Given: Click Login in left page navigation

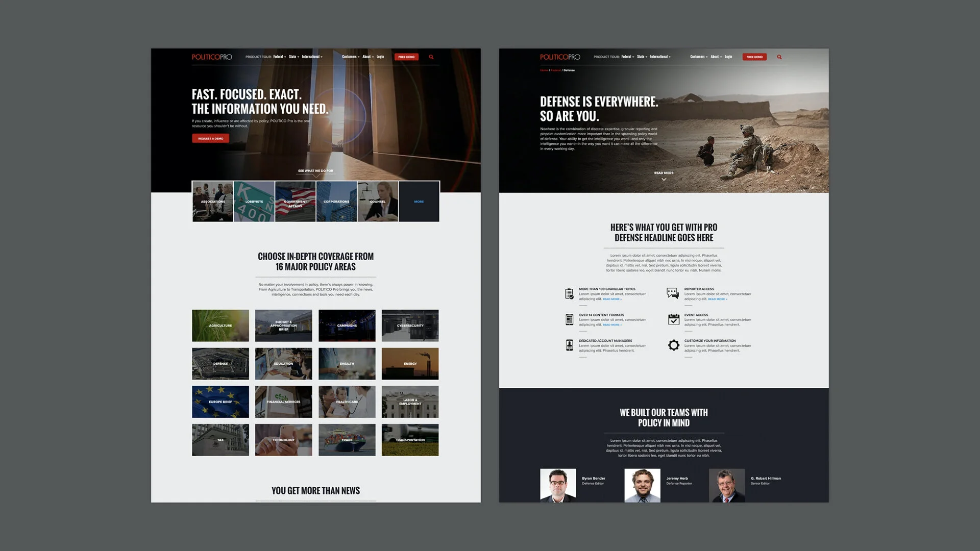Looking at the screenshot, I should (x=380, y=57).
